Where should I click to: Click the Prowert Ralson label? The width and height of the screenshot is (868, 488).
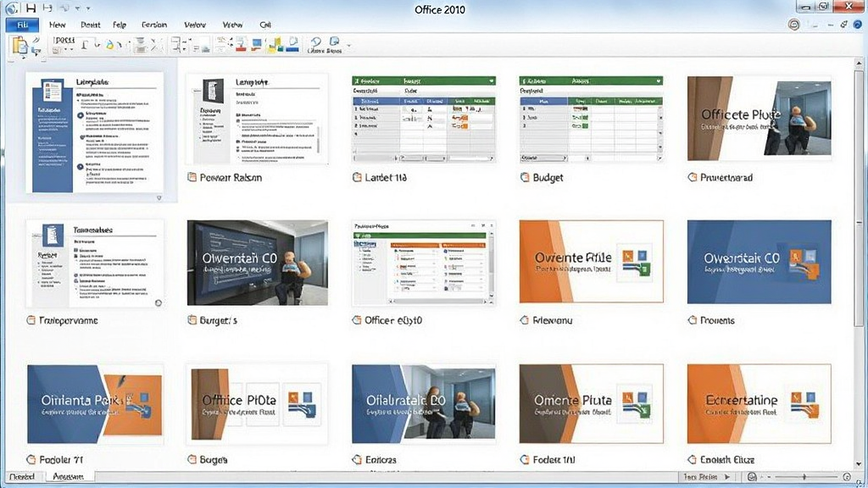click(x=231, y=178)
